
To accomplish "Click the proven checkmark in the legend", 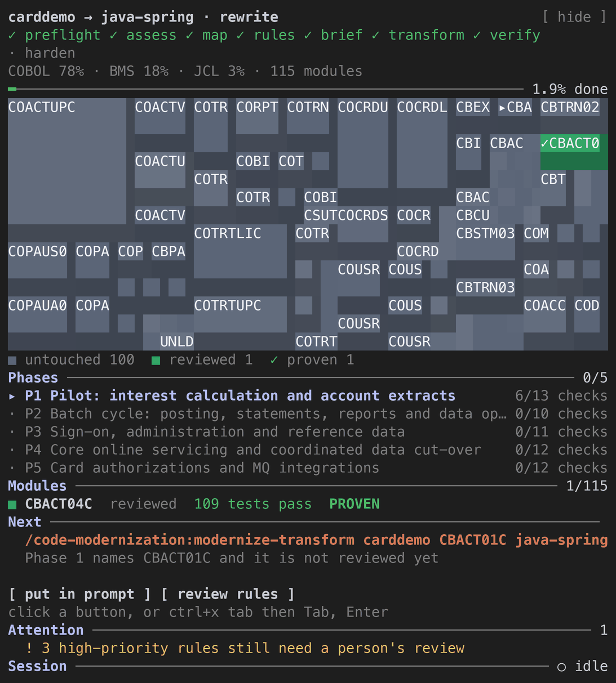I will pos(274,360).
